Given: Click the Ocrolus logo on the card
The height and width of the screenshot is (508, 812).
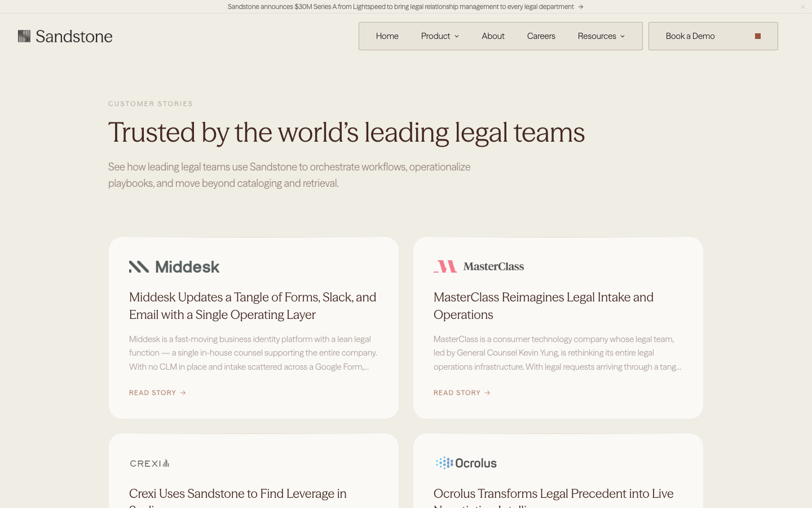Looking at the screenshot, I should (466, 463).
